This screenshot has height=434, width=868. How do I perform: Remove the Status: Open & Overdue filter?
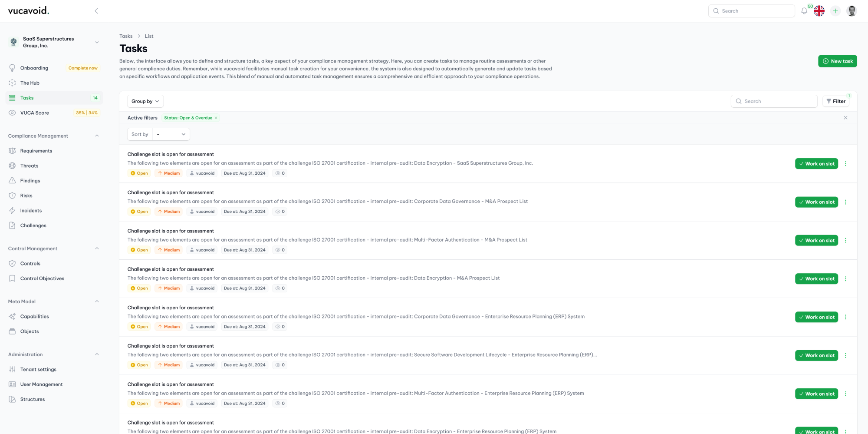pos(216,118)
